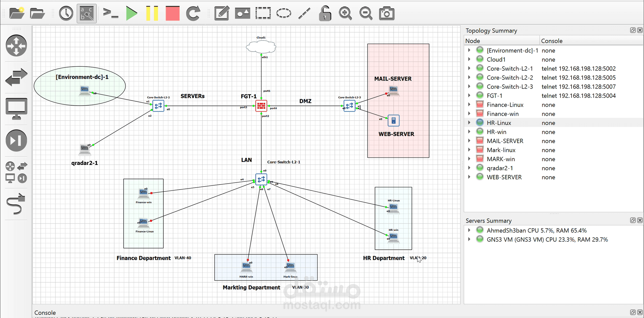The height and width of the screenshot is (318, 644).
Task: Select WEB-SERVER node icon on canvas
Action: 394,121
